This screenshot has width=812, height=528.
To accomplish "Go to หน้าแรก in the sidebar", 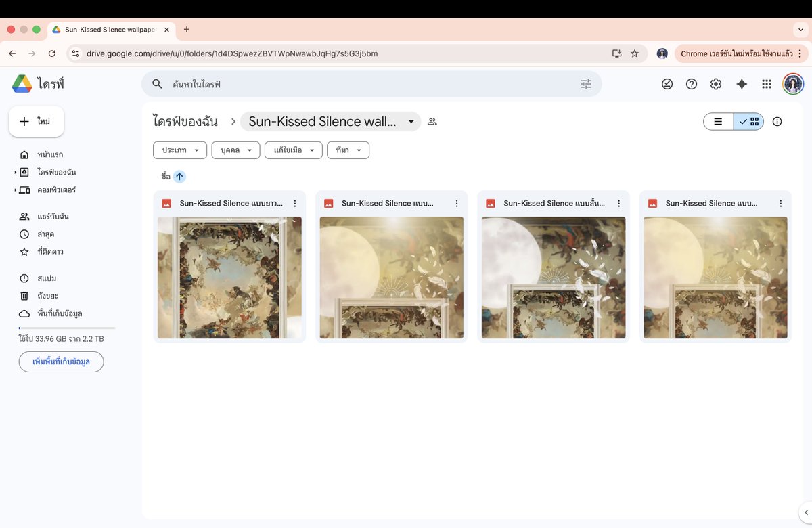I will [50, 155].
